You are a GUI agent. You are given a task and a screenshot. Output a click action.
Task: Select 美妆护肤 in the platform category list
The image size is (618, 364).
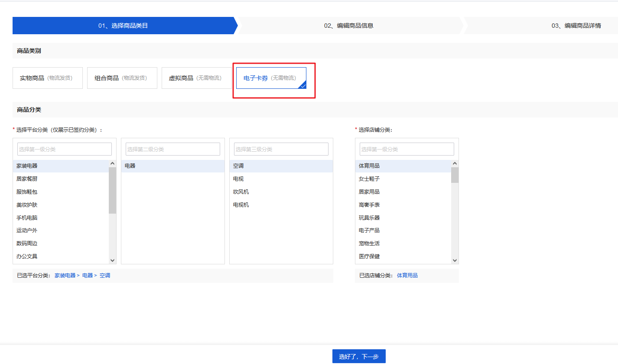coord(61,205)
